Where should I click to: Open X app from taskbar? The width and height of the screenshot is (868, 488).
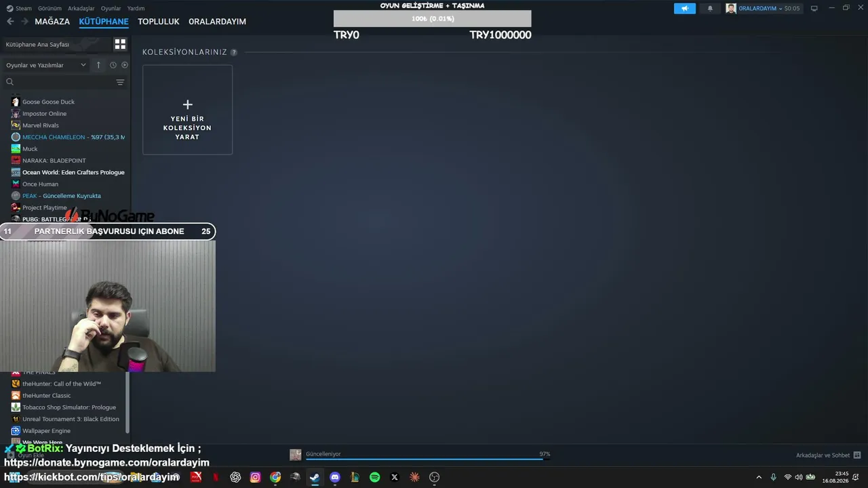point(395,477)
